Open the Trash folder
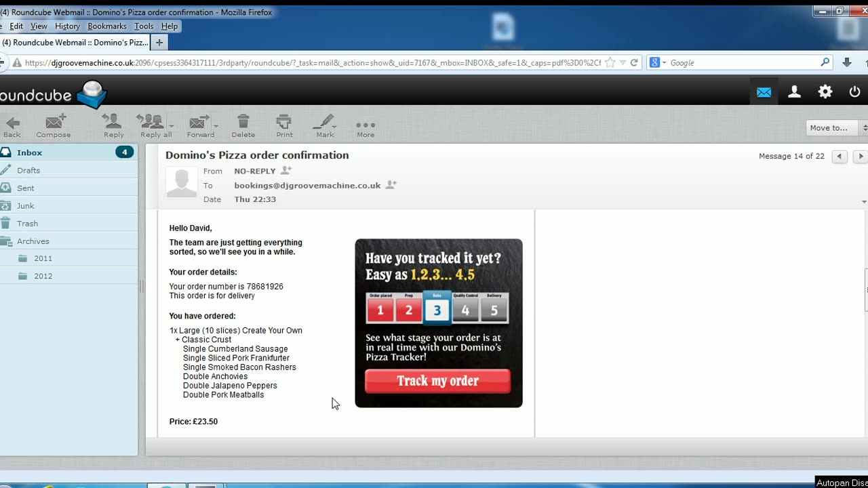This screenshot has height=488, width=868. point(68,223)
